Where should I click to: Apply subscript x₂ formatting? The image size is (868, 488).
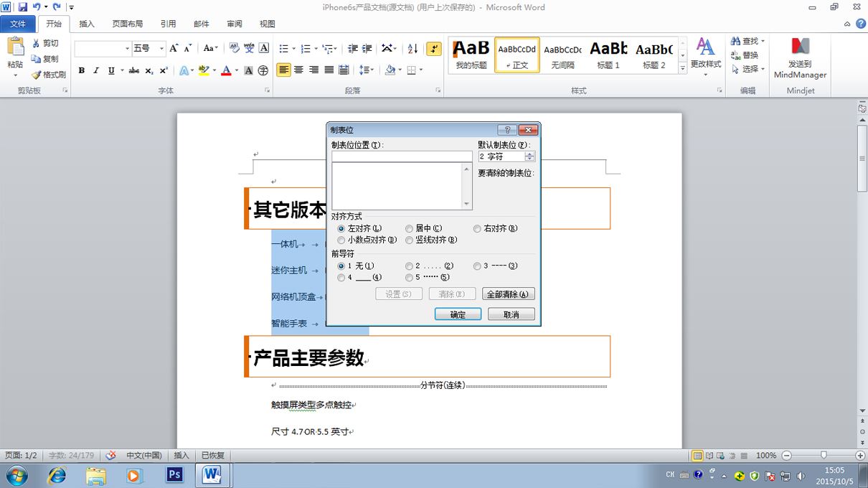(149, 70)
